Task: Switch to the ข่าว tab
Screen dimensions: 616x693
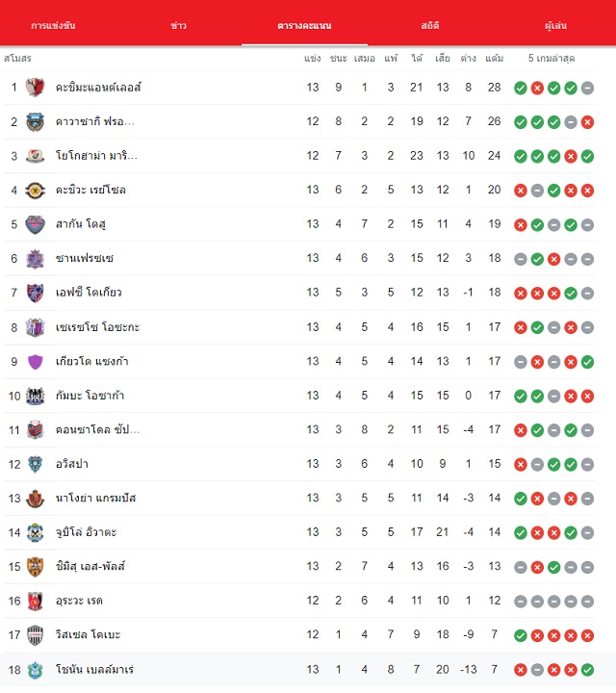Action: pos(178,25)
